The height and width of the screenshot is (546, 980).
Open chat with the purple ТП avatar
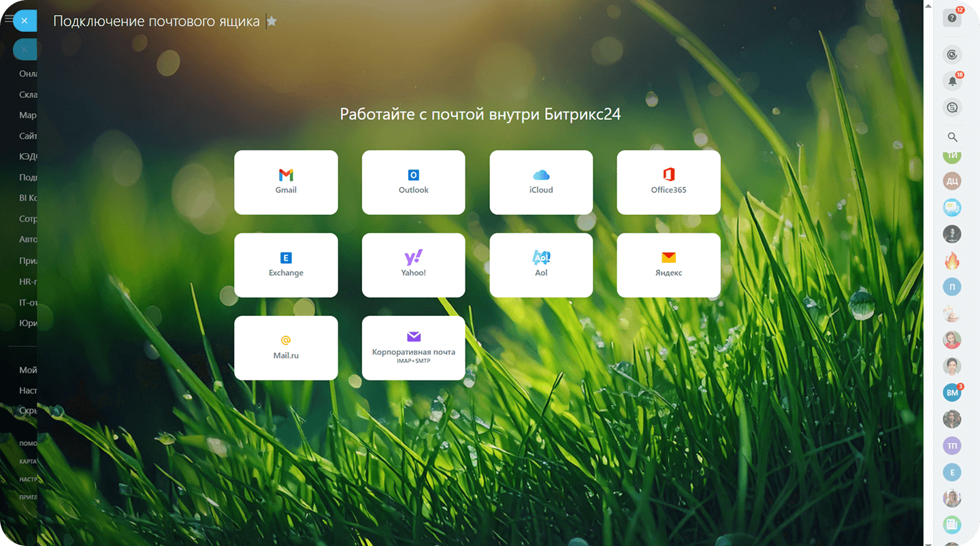(951, 446)
